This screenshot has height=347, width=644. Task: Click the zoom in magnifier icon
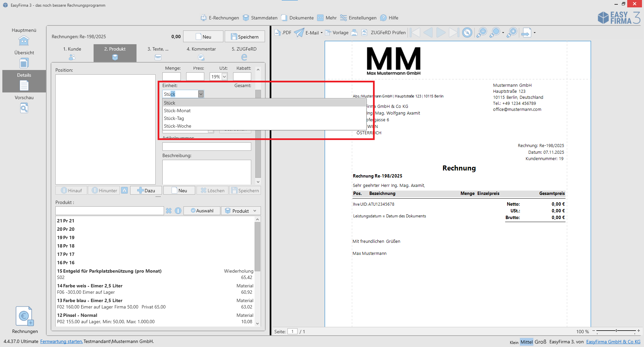click(512, 33)
